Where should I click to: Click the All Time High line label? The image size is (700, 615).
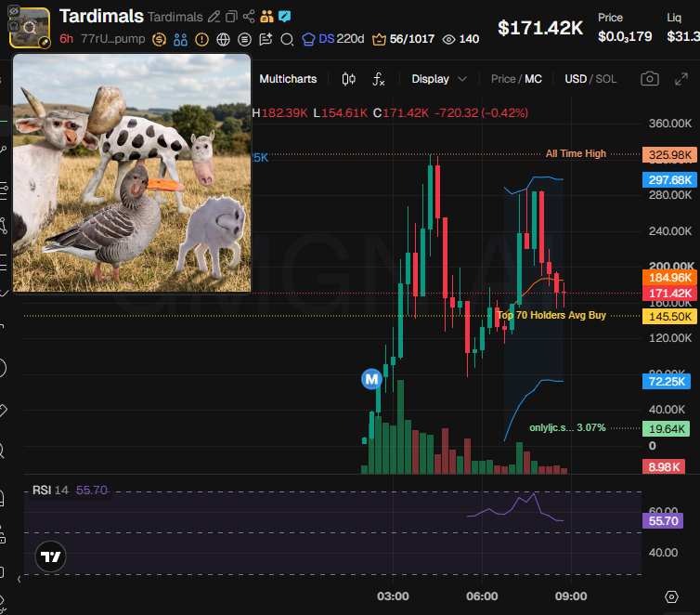(576, 153)
